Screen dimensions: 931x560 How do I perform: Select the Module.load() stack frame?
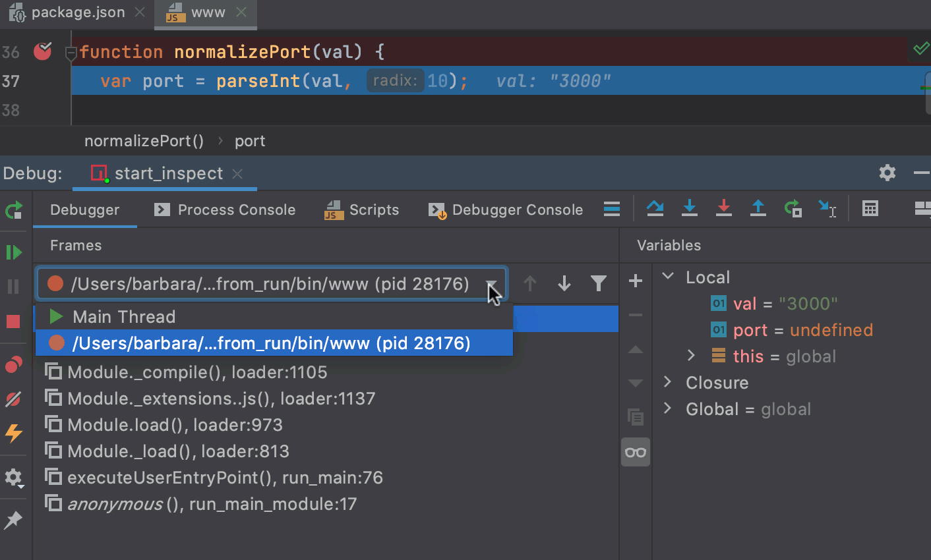pos(175,425)
